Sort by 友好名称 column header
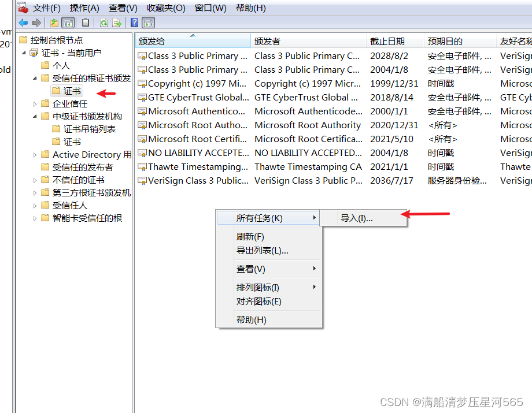Screen dimensions: 532x413 click(x=514, y=41)
